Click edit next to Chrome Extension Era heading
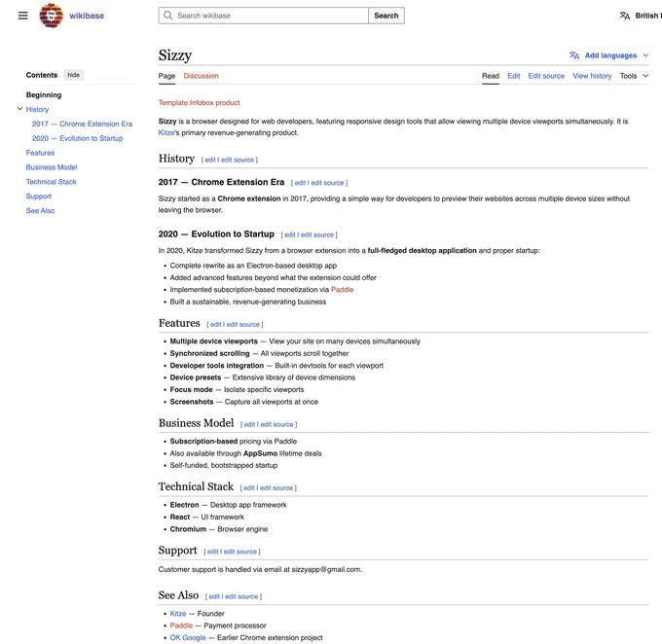Screen dimensions: 662x644 300,183
